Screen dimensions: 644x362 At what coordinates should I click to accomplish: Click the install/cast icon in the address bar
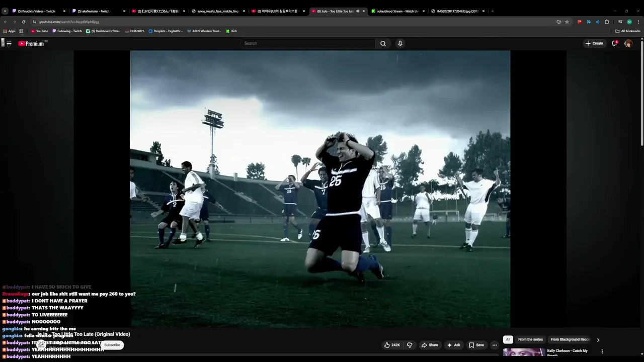[x=558, y=22]
